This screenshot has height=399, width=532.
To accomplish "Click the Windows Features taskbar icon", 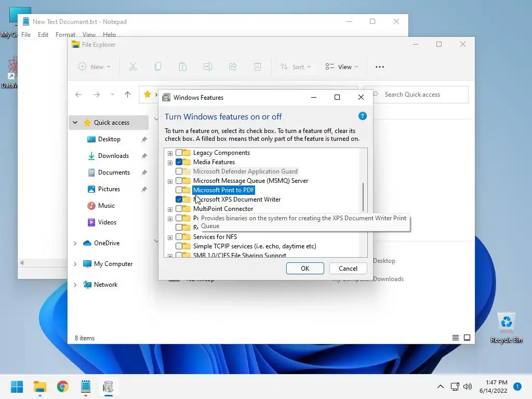I will (108, 387).
